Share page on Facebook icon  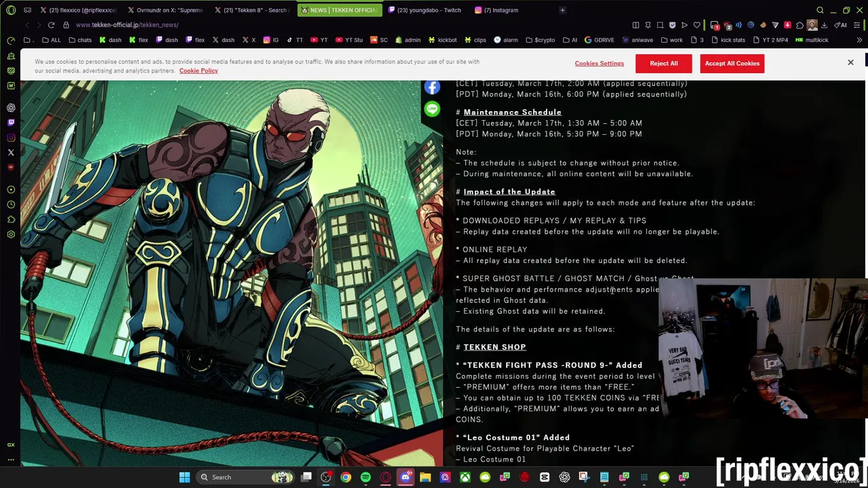(x=432, y=87)
